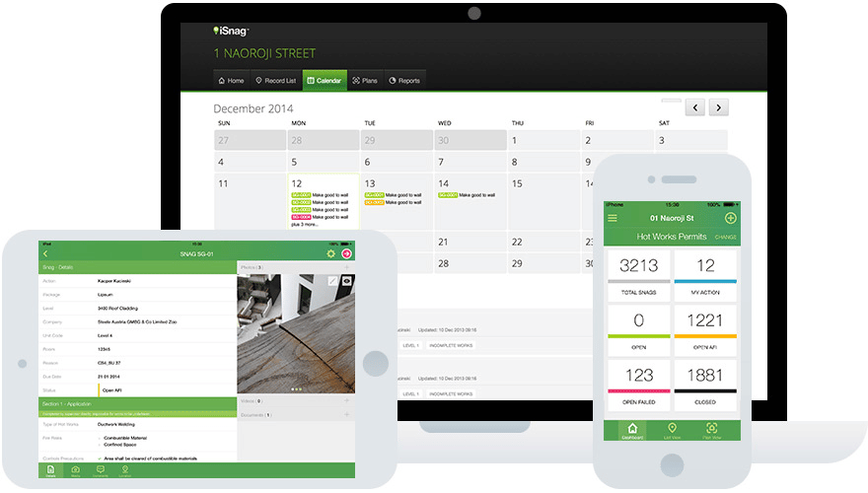Tap the Status 'Open AFI' row on tablet

pyautogui.click(x=137, y=390)
